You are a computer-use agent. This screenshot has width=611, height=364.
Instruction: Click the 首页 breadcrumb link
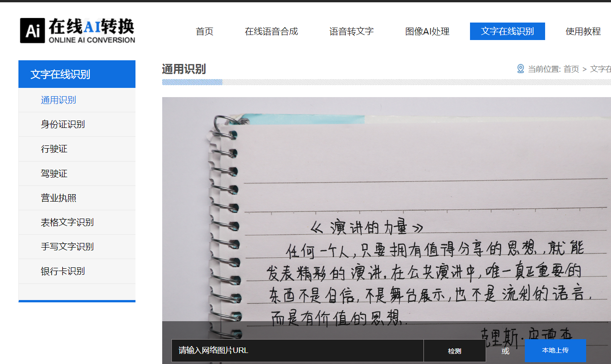(x=571, y=69)
